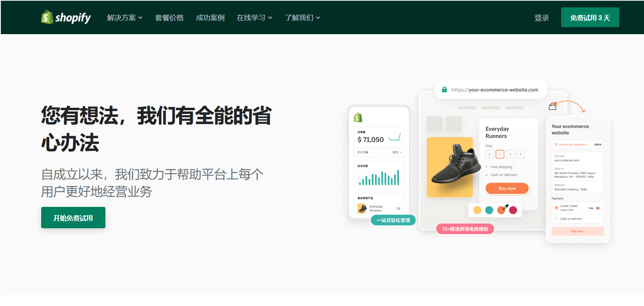
Task: Click the 开始免费试用 button
Action: pos(73,218)
